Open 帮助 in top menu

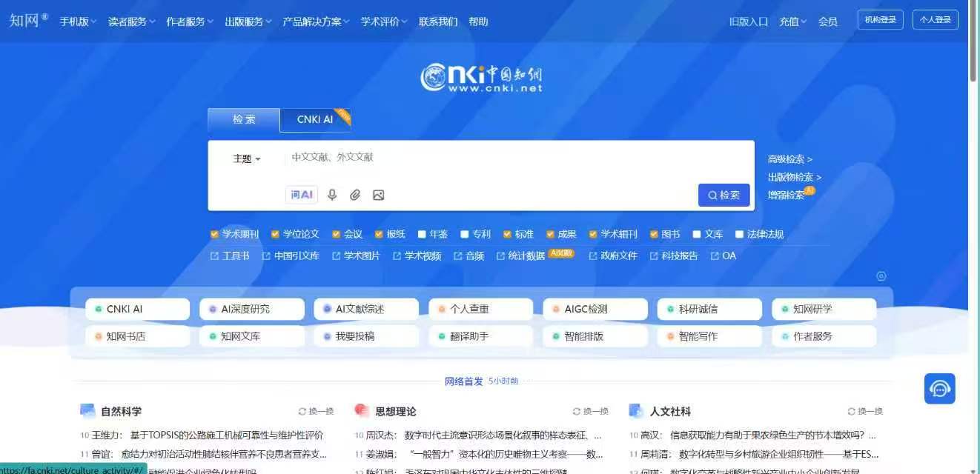click(478, 21)
